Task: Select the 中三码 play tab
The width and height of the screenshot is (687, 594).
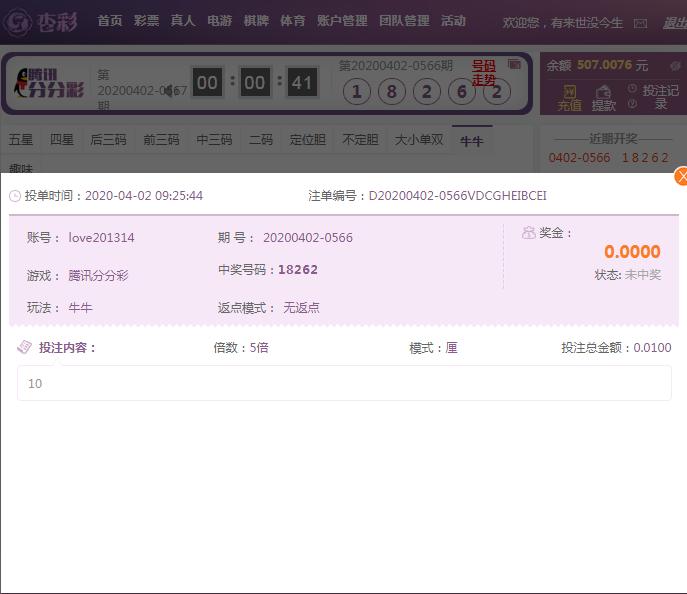Action: (214, 140)
